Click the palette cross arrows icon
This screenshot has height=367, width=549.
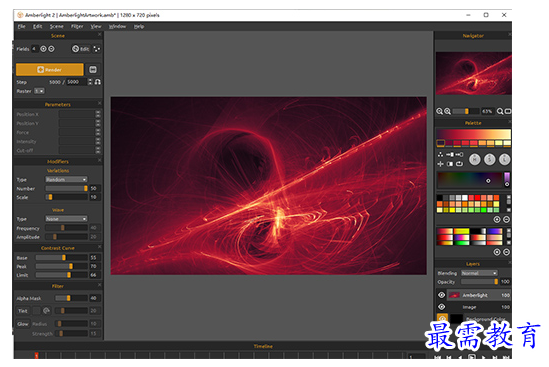pos(440,164)
